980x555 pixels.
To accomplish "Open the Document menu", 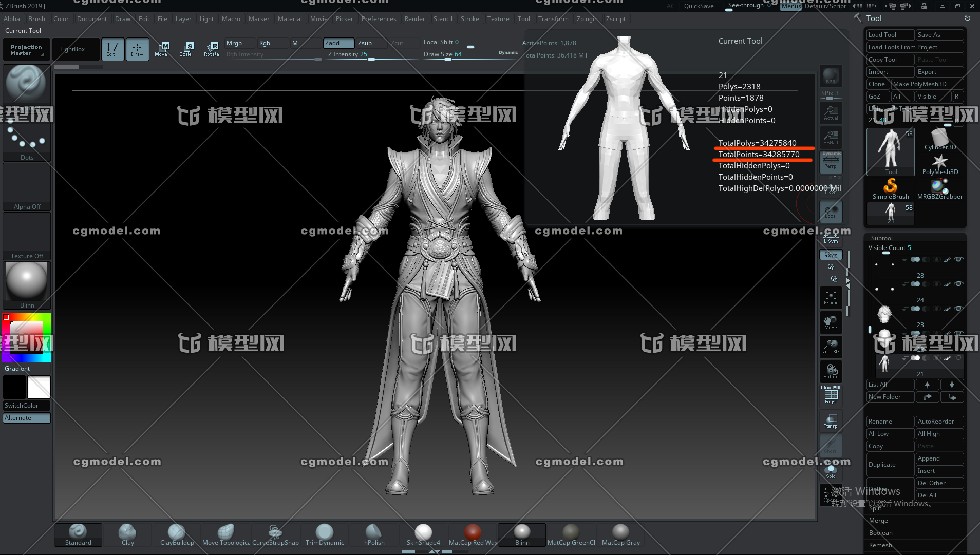I will [x=92, y=19].
